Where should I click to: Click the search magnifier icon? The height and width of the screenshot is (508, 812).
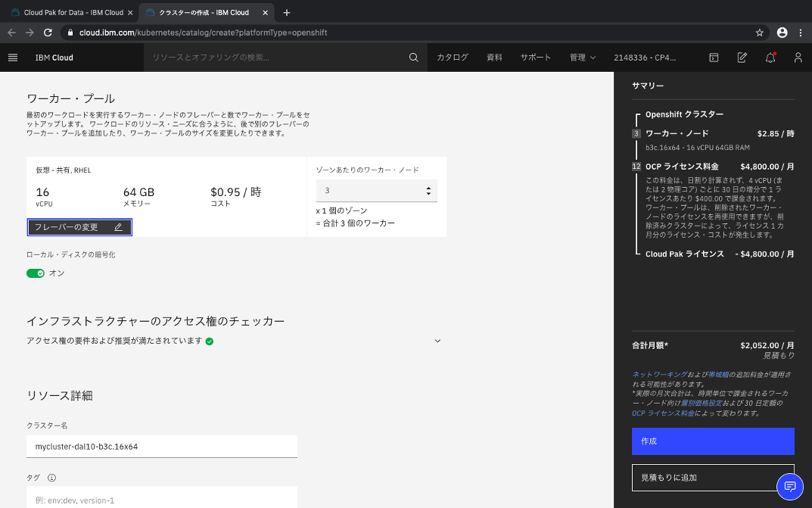[413, 58]
